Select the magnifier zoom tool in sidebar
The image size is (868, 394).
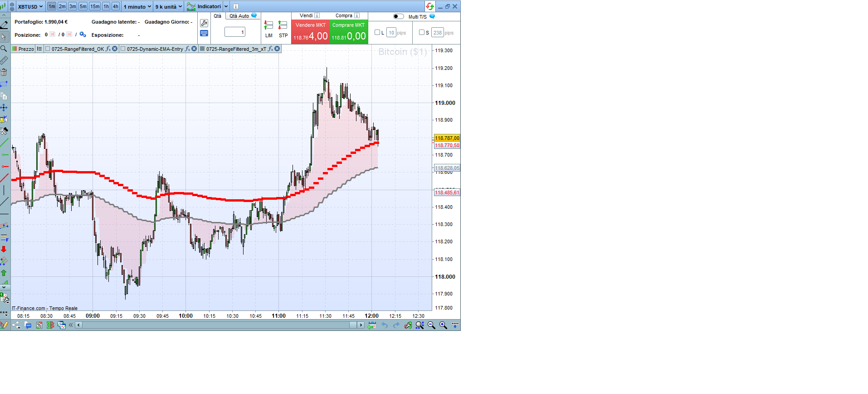[x=4, y=49]
